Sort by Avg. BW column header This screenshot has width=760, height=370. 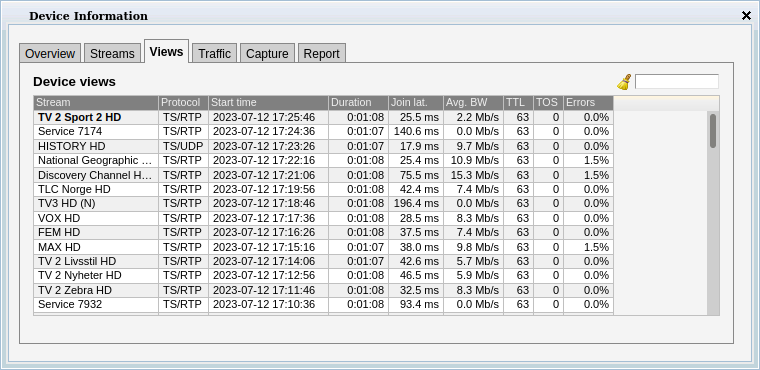(474, 103)
